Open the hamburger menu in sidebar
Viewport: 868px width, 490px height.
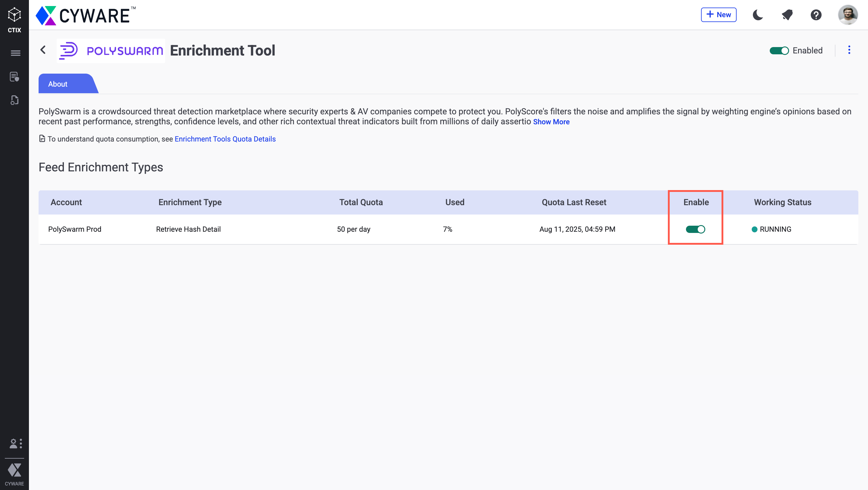(x=15, y=53)
